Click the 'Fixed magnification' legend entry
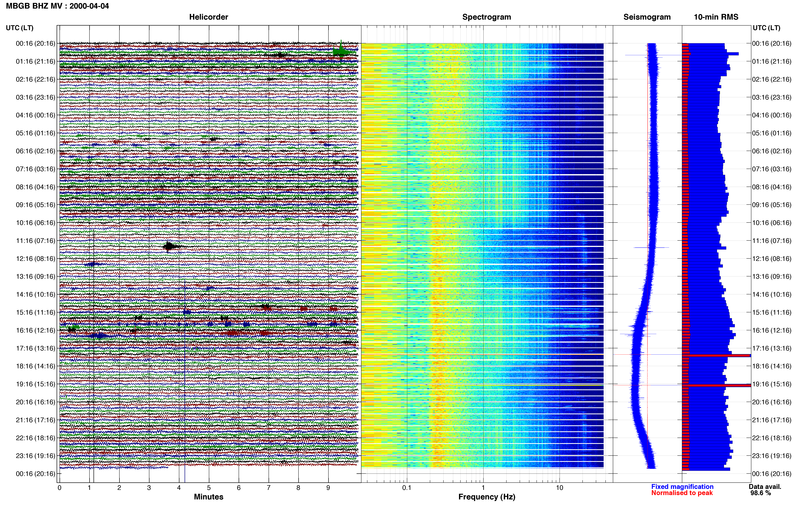The image size is (812, 508). point(682,486)
